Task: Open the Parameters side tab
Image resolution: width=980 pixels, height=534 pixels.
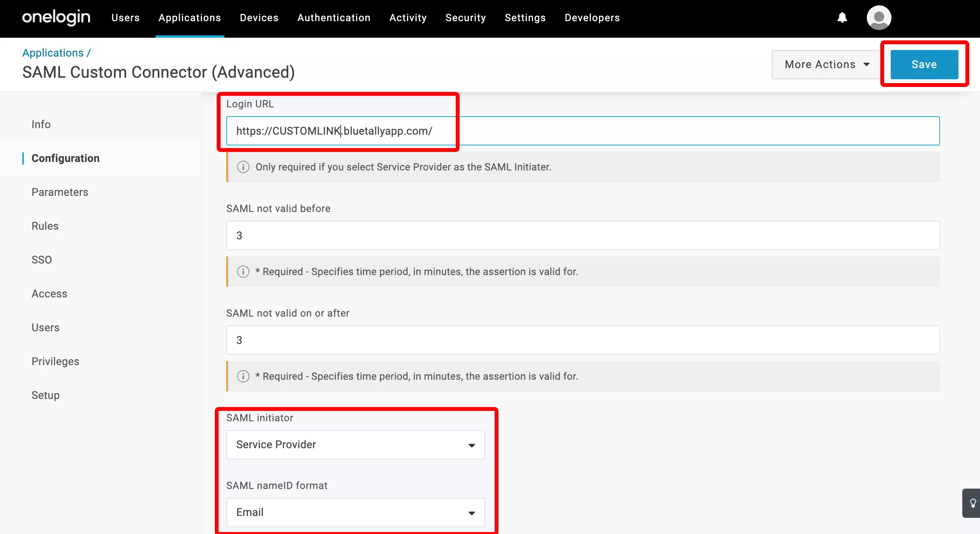Action: [x=60, y=192]
